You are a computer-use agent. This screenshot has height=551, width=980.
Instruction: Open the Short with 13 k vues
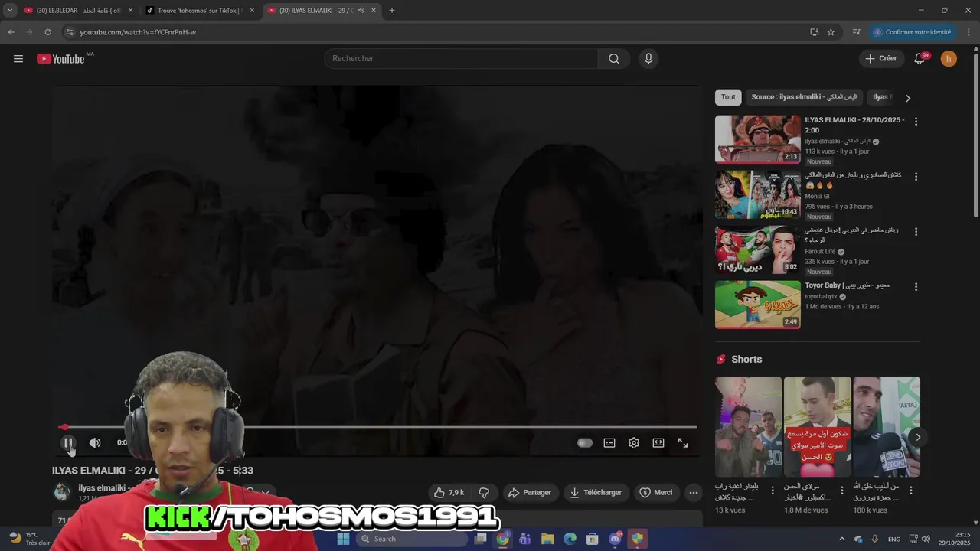[x=748, y=426]
